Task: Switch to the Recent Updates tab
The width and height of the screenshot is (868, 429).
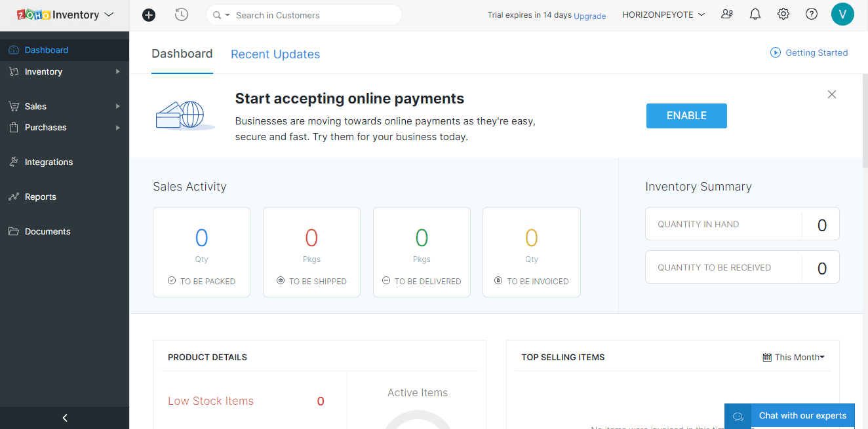Action: [x=275, y=54]
